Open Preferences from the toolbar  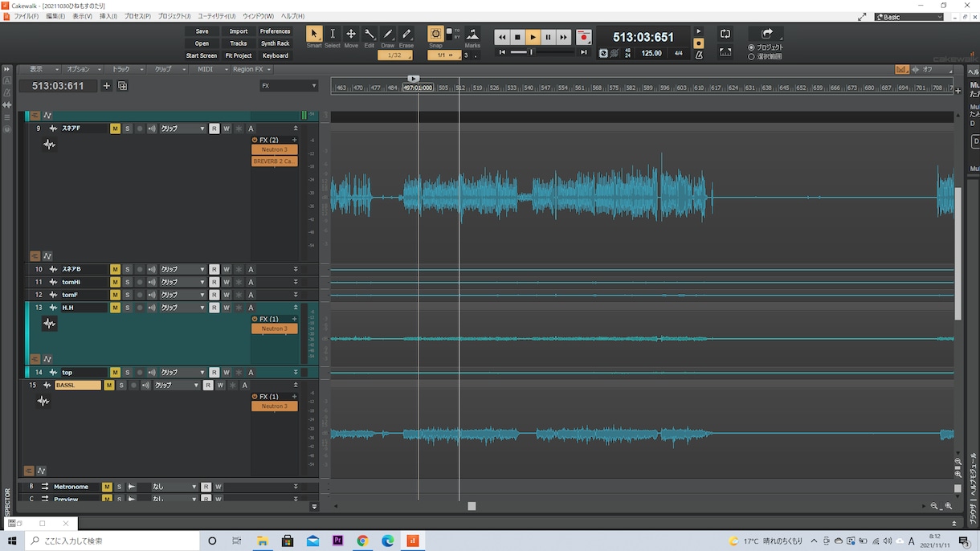point(275,31)
